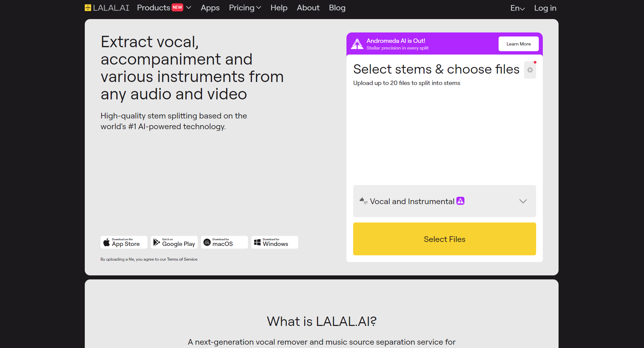Click the purple Andromeda badge beside Vocal and Instrumental

(x=460, y=201)
